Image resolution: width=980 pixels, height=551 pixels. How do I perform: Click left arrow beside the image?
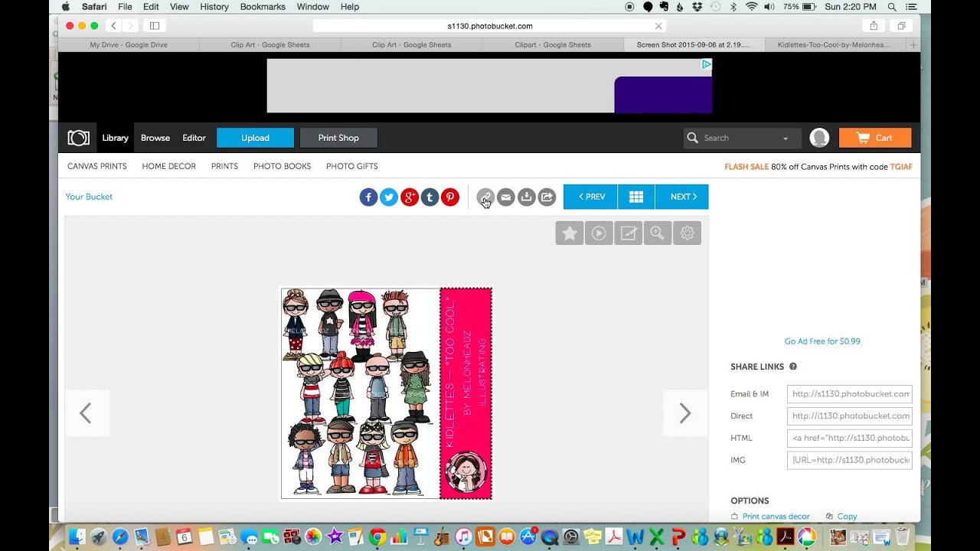pyautogui.click(x=86, y=413)
